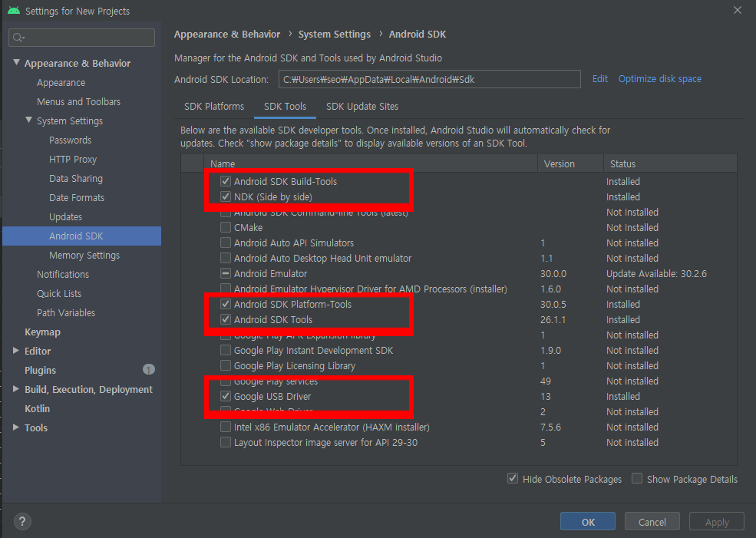
Task: Select the SDK Tools tab
Action: tap(285, 107)
